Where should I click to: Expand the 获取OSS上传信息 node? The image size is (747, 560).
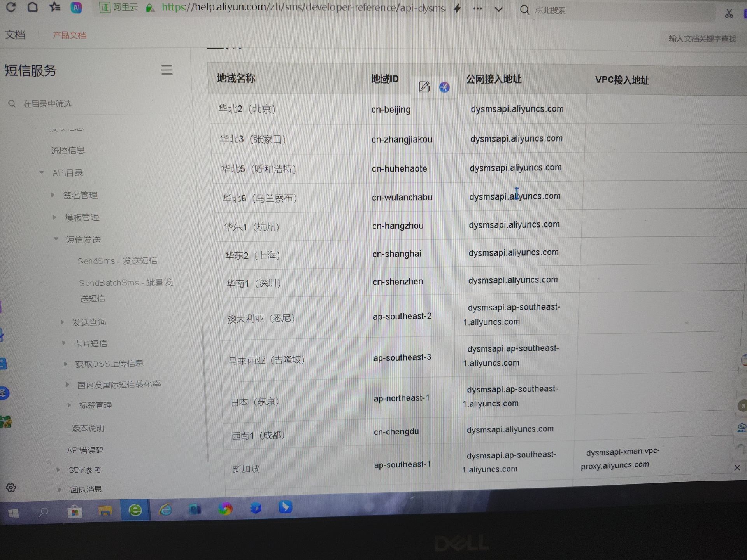tap(66, 364)
